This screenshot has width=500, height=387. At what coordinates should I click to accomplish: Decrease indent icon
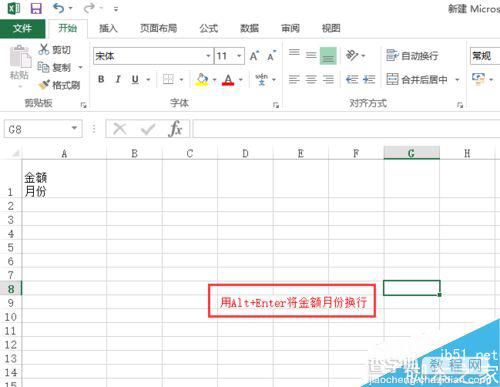point(352,79)
